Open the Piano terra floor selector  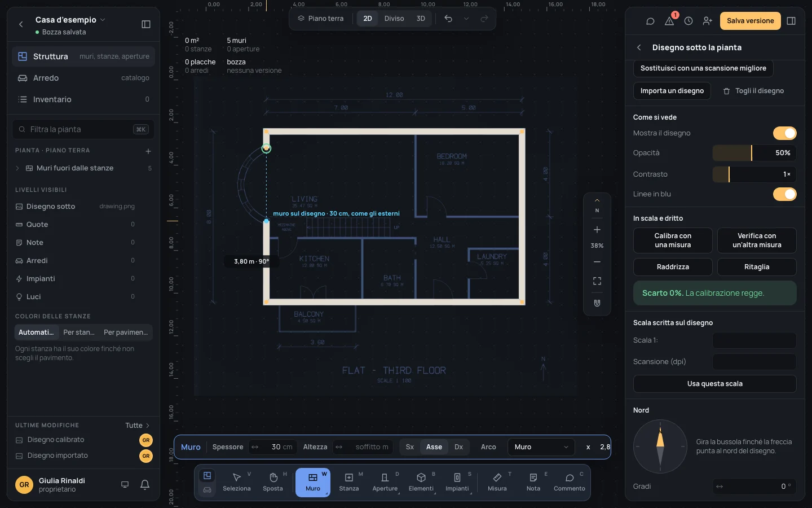[x=321, y=19]
